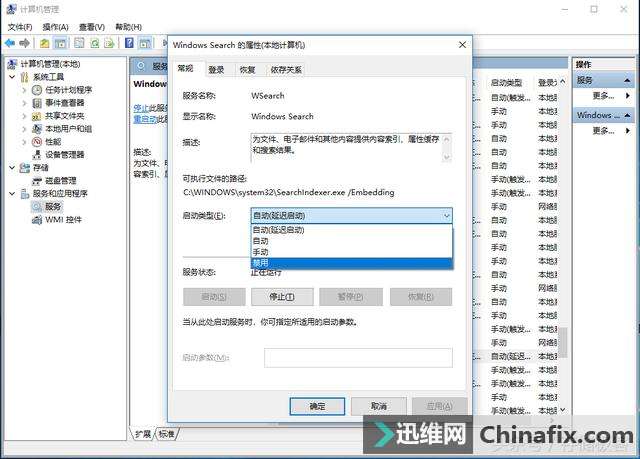640x459 pixels.
Task: Close the Windows Search properties dialog
Action: pos(462,45)
